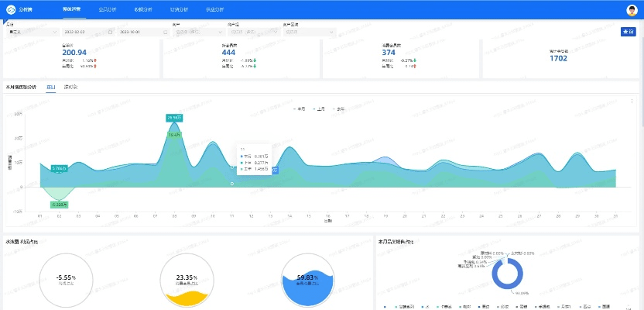Open the user avatar menu

pos(632,10)
